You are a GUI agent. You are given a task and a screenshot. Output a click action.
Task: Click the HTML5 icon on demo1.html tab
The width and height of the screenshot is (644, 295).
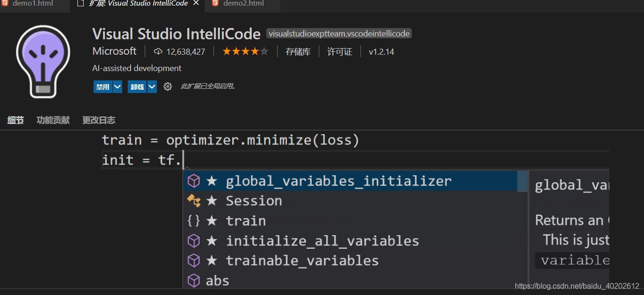(5, 3)
